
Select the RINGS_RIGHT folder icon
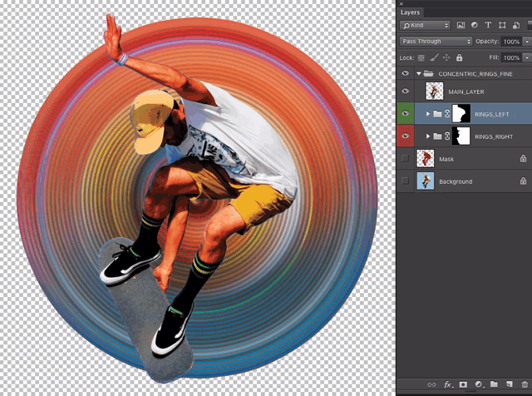pyautogui.click(x=438, y=136)
